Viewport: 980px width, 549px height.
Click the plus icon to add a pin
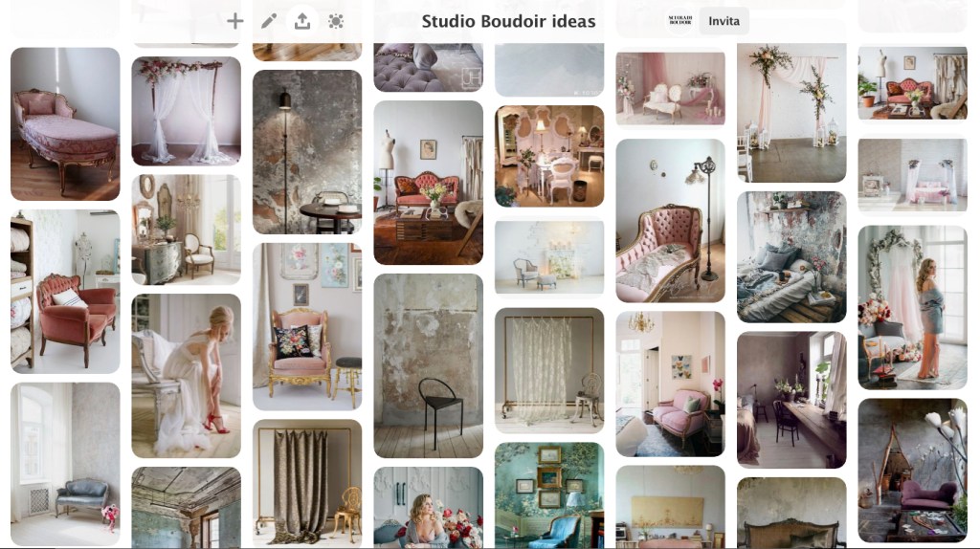[x=235, y=21]
